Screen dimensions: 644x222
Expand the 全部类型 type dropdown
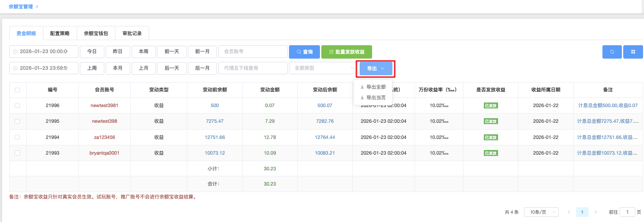322,68
